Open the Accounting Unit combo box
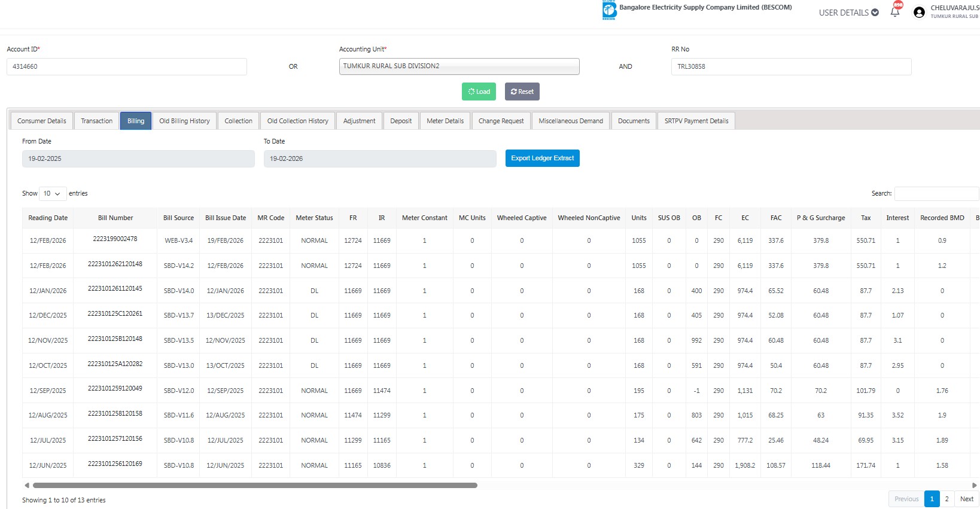 [459, 66]
